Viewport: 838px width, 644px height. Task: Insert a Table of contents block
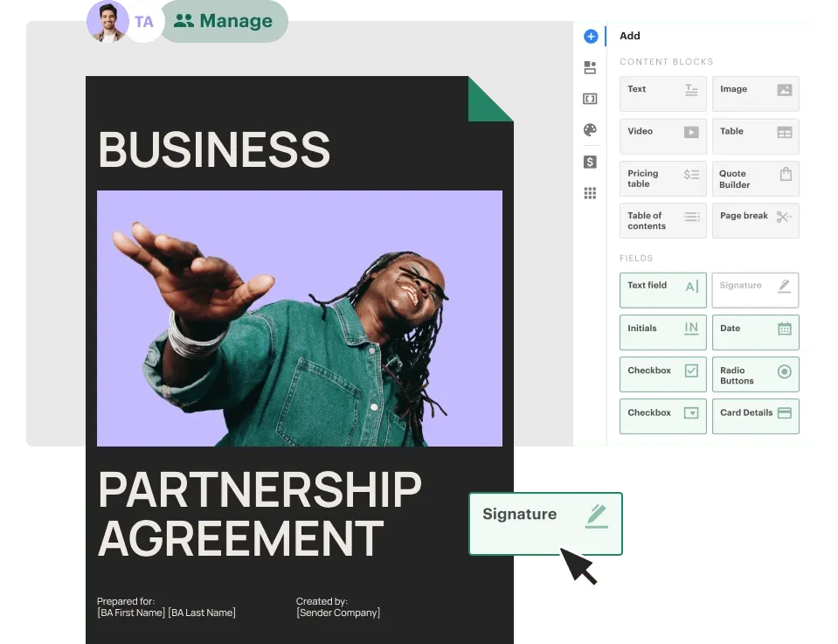coord(662,220)
